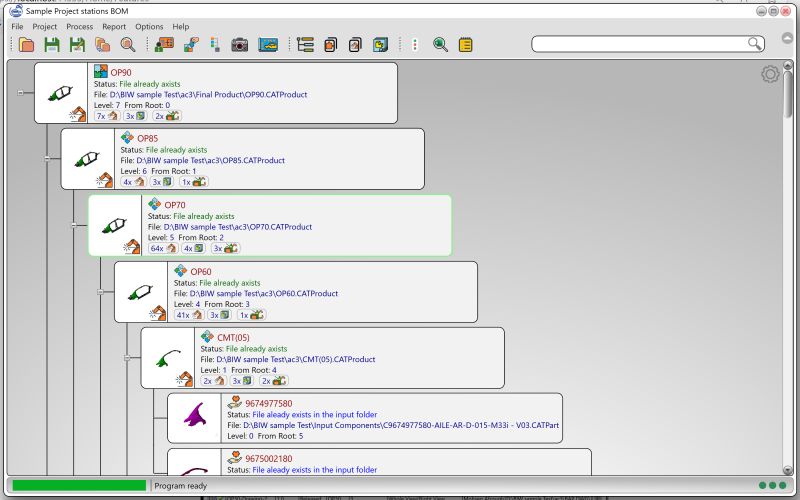Viewport: 800px width, 500px height.
Task: Select the OP90 weld gun thumbnail
Action: (61, 93)
